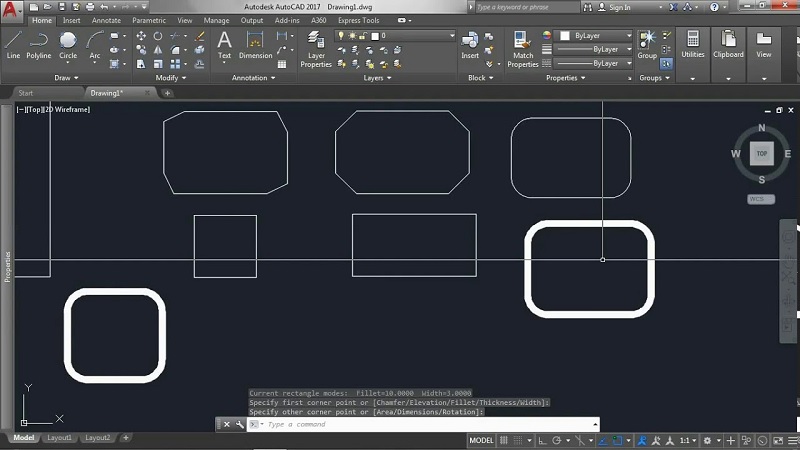Click the Help question mark icon
800x450 pixels.
714,7
